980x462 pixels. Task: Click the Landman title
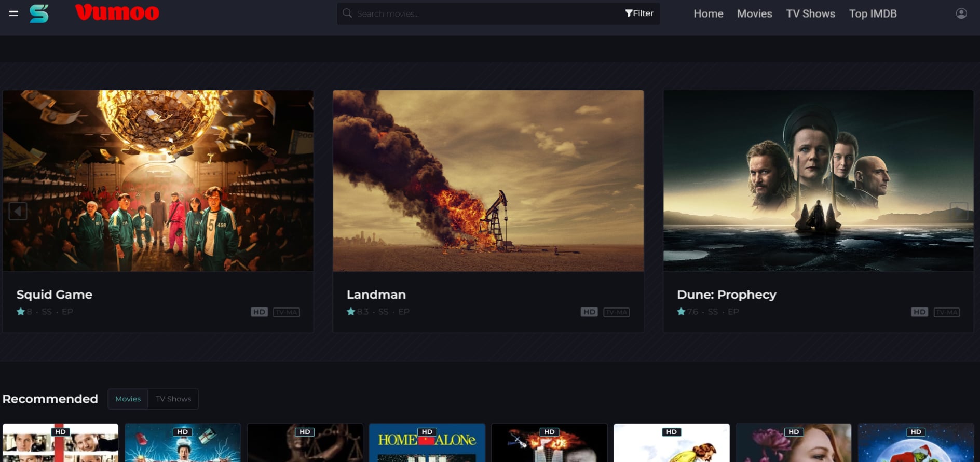pos(376,295)
